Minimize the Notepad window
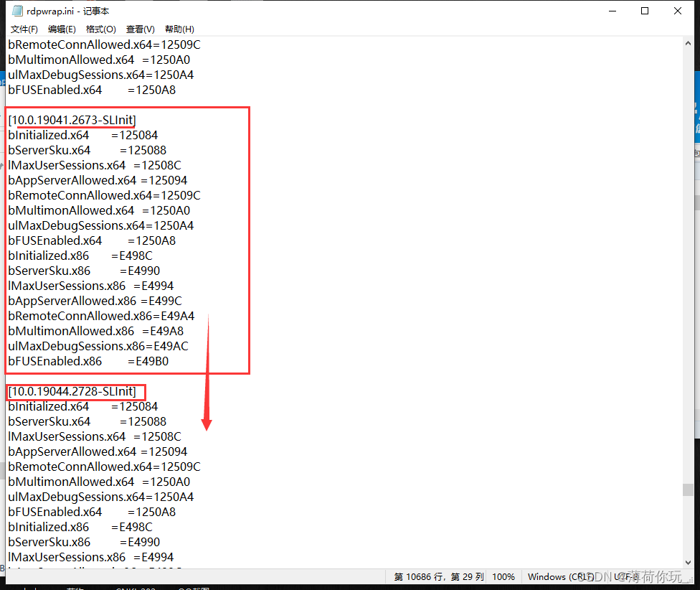The height and width of the screenshot is (590, 700). 612,11
